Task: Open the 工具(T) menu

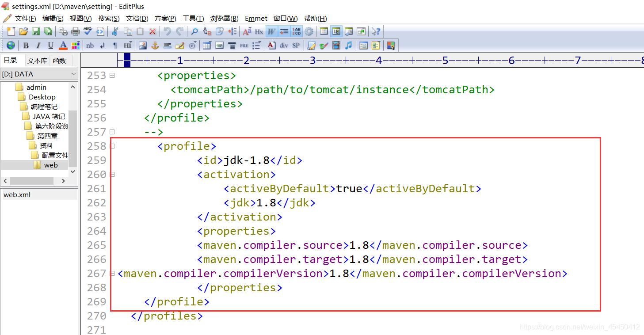Action: (193, 18)
